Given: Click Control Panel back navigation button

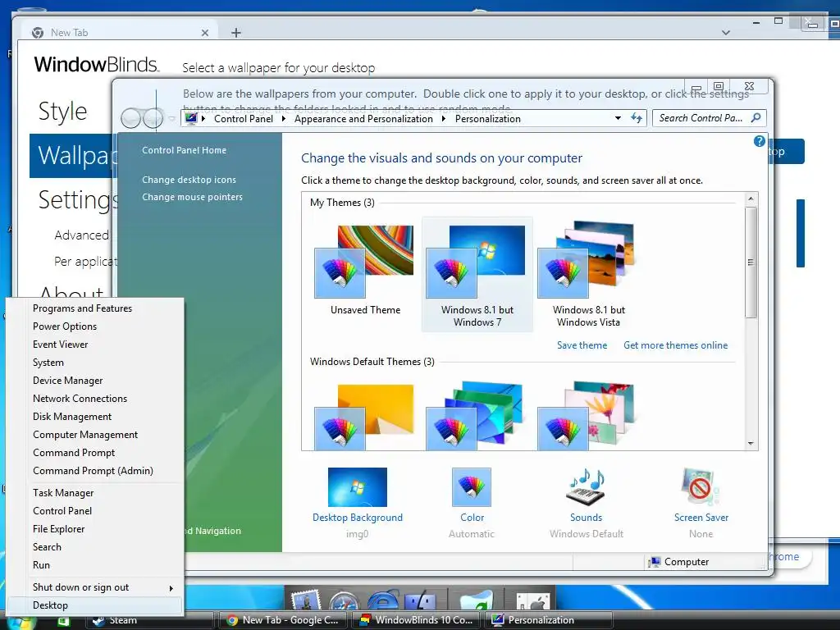Looking at the screenshot, I should (132, 118).
